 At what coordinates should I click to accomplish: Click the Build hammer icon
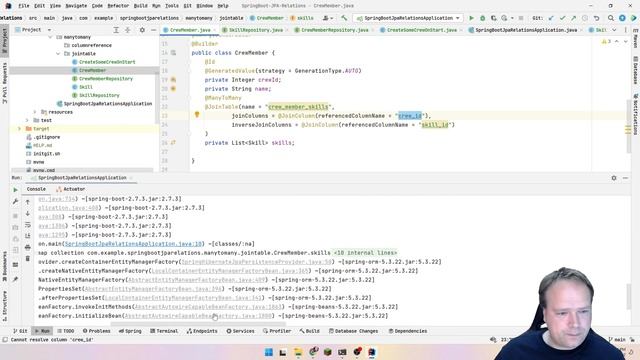[344, 18]
